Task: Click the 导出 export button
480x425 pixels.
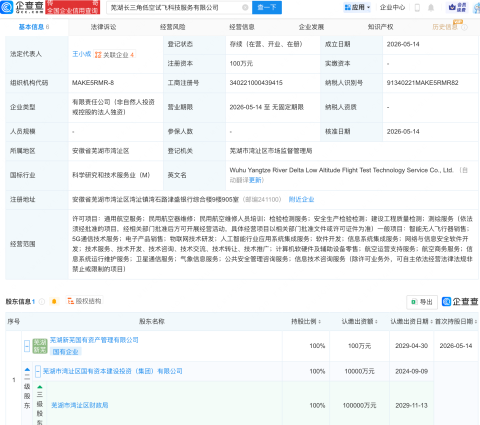Action: 422,302
